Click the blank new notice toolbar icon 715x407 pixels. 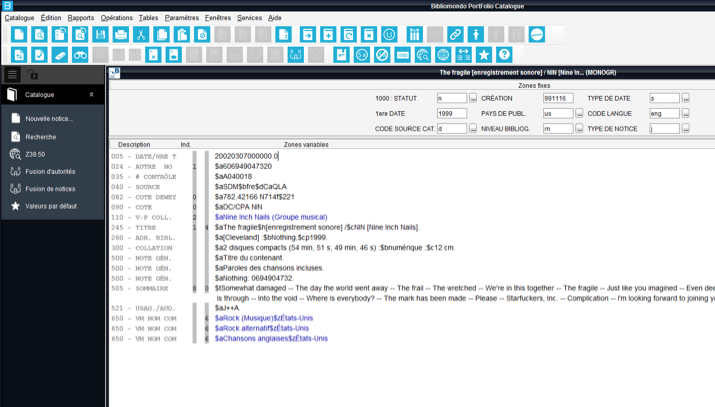tap(19, 34)
